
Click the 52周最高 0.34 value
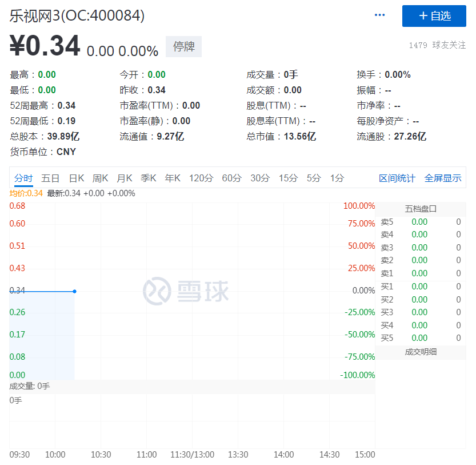click(66, 105)
